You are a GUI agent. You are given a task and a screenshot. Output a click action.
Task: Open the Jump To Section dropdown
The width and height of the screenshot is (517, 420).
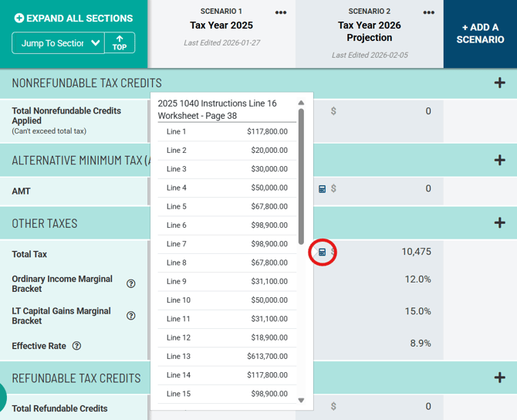tap(58, 43)
